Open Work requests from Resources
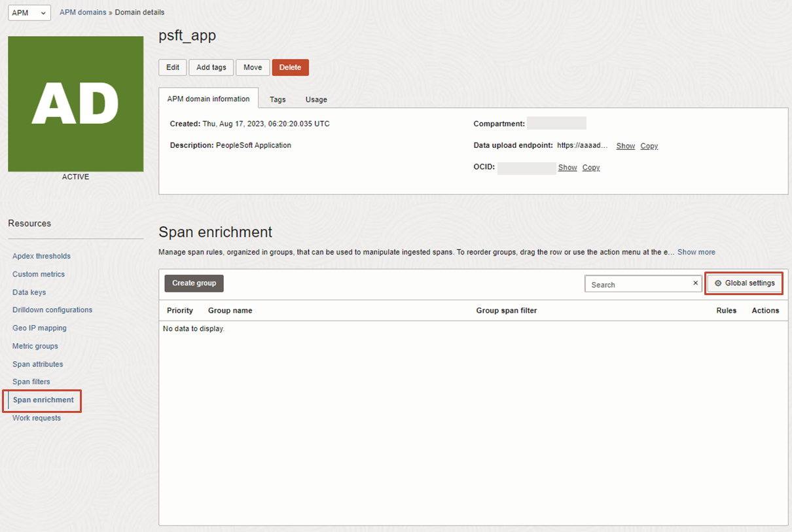Screen dimensions: 792x532 tap(36, 417)
